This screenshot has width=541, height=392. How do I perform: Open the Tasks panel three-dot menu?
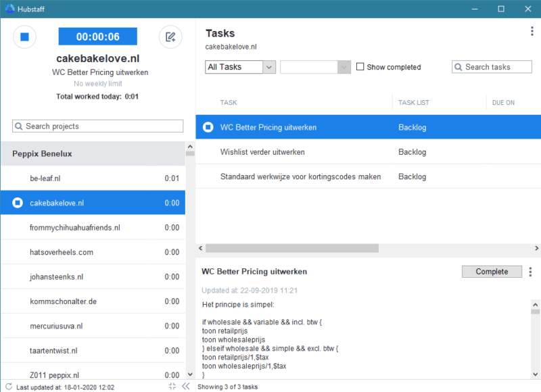click(x=532, y=31)
